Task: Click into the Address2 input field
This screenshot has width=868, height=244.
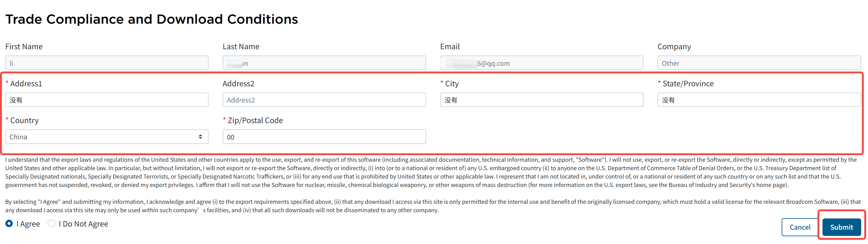Action: pos(324,100)
